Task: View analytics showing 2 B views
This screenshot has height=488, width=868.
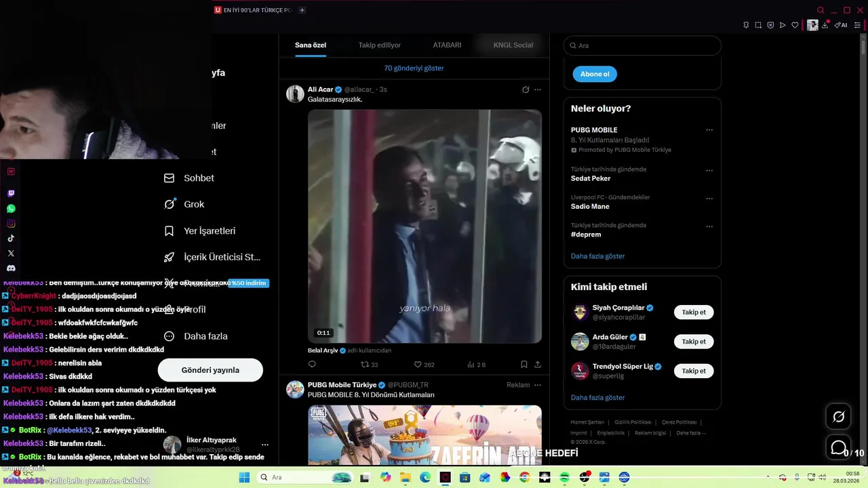Action: coord(477,365)
